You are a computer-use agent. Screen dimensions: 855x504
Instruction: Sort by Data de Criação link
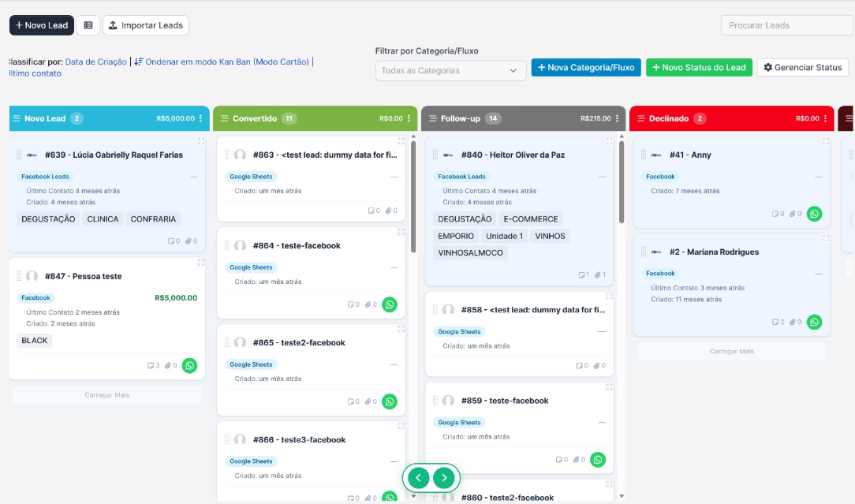click(x=96, y=62)
